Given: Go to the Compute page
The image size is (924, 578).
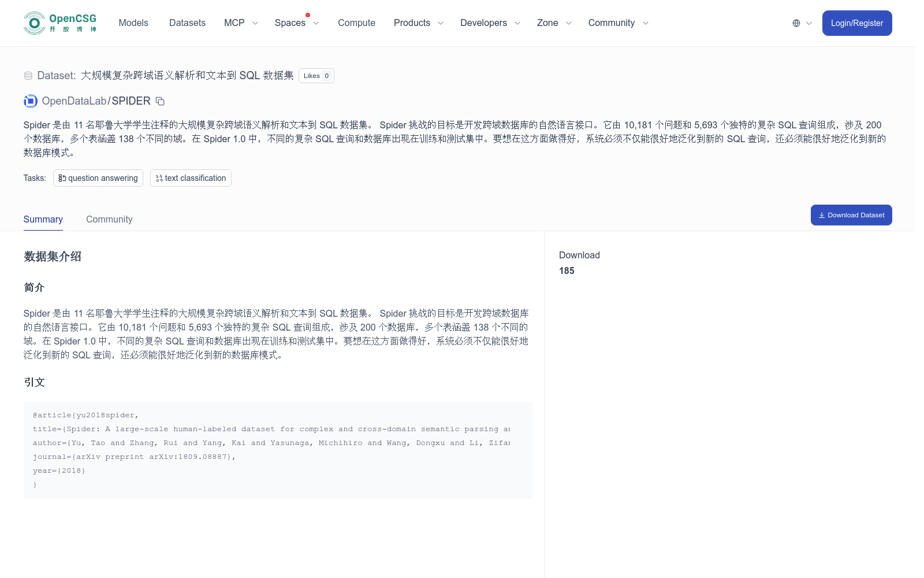Looking at the screenshot, I should click(x=356, y=23).
